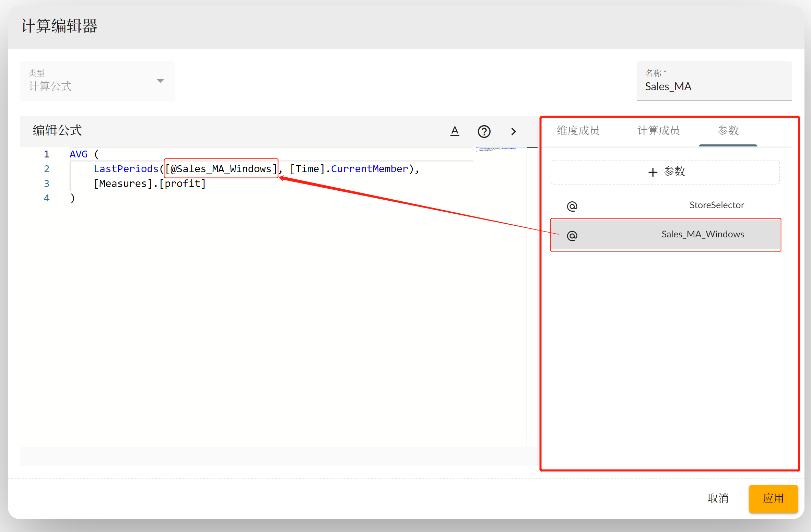Image resolution: width=811 pixels, height=532 pixels.
Task: Click the @ icon beside StoreSelector
Action: click(x=572, y=206)
